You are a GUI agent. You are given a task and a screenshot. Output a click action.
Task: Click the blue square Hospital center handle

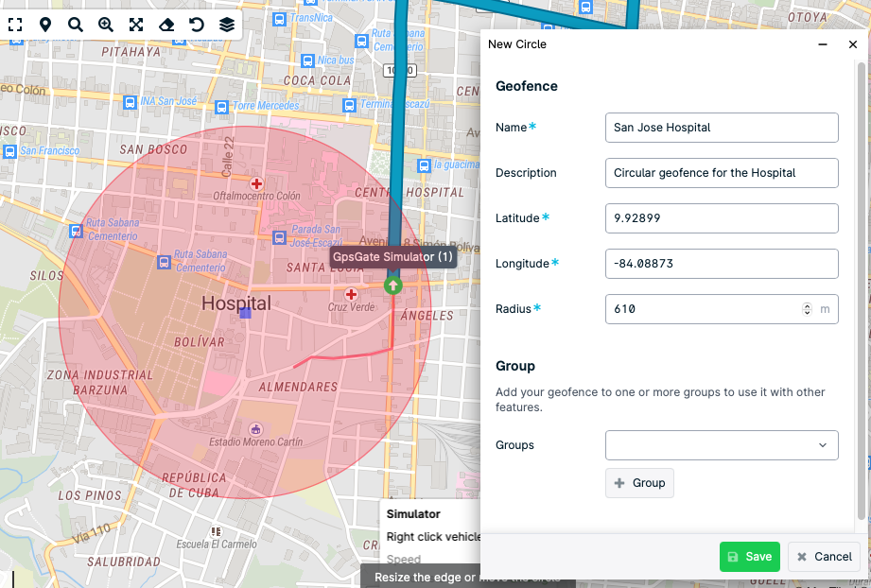pos(246,313)
